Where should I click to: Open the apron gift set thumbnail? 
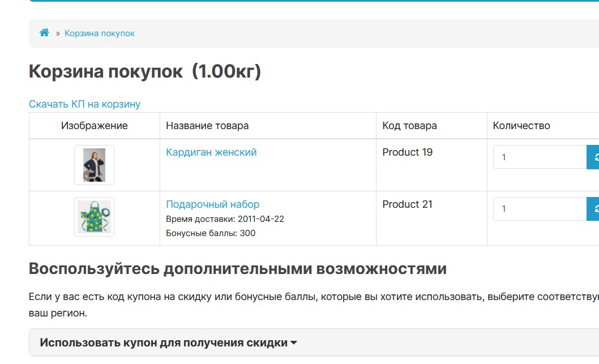coord(94,217)
